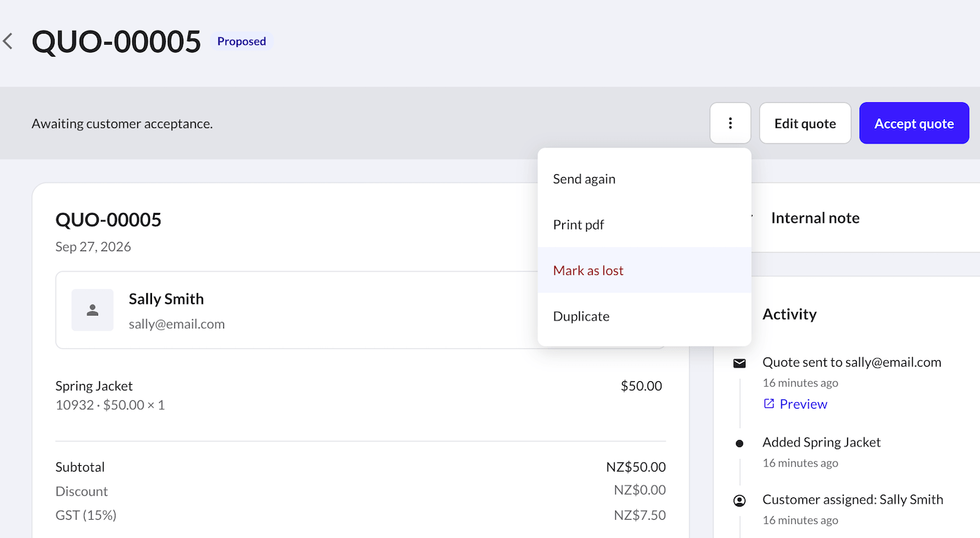This screenshot has height=538, width=980.
Task: Click the GST (15%) label
Action: [86, 516]
